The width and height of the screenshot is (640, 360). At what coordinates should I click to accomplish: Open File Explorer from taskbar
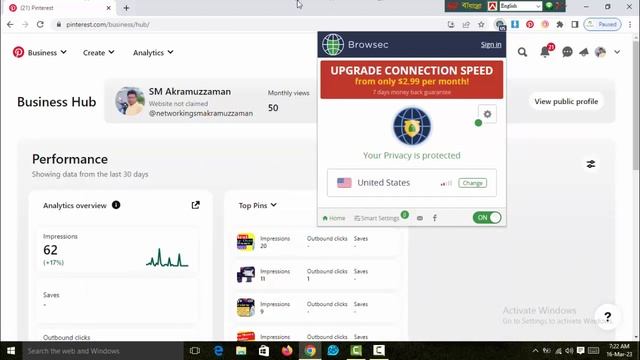(x=241, y=351)
